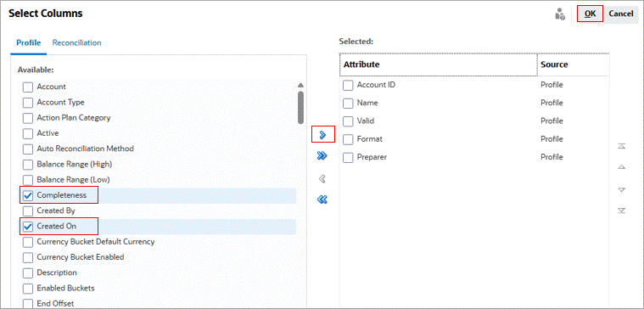Click the Move to Bottom reorder icon
The image size is (644, 309).
[x=622, y=211]
